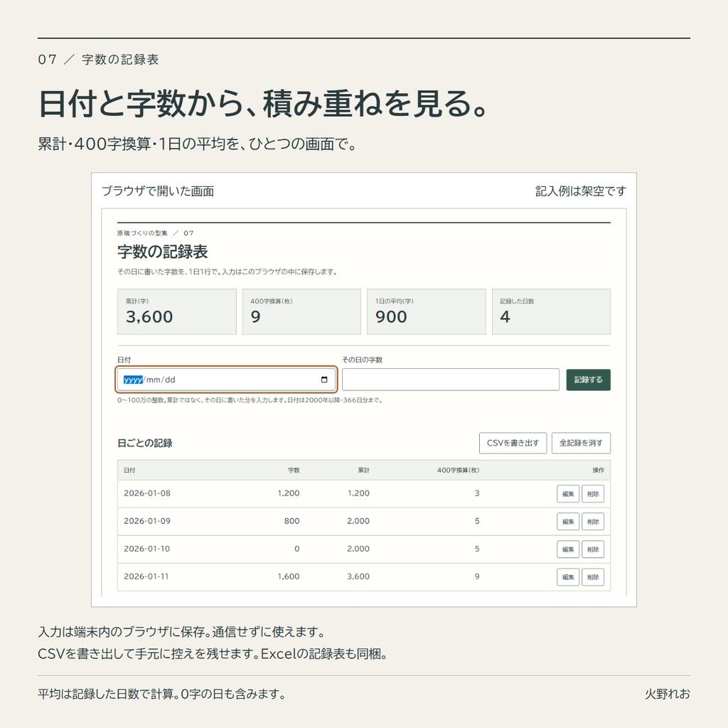Screen dimensions: 728x728
Task: Click the 火野れお author name
Action: click(x=667, y=694)
